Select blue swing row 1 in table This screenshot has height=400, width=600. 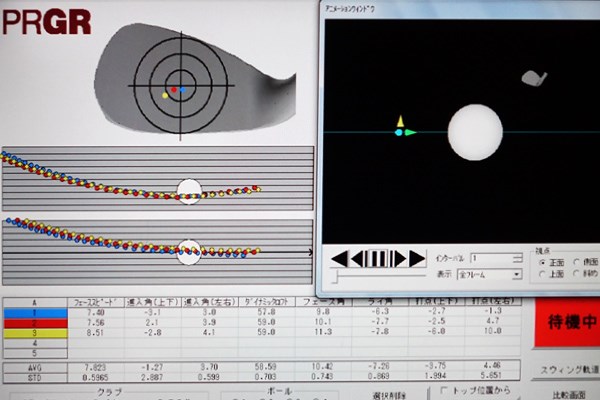point(35,313)
